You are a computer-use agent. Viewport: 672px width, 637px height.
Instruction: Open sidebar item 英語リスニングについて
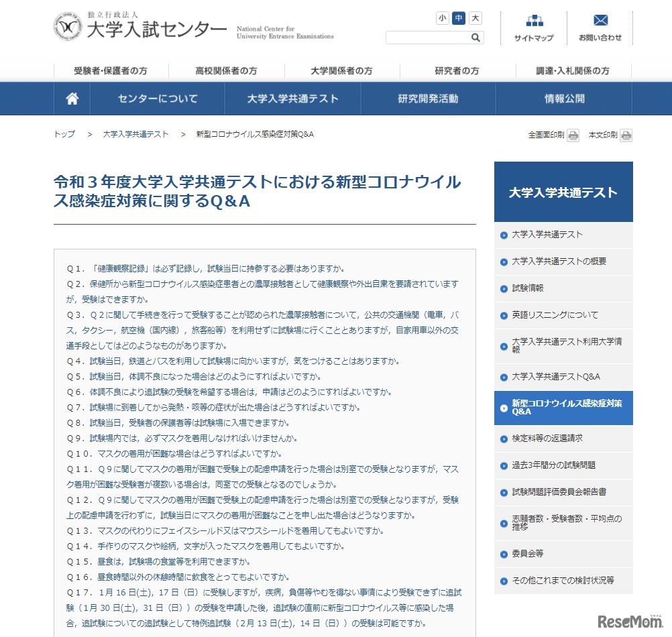point(563,315)
